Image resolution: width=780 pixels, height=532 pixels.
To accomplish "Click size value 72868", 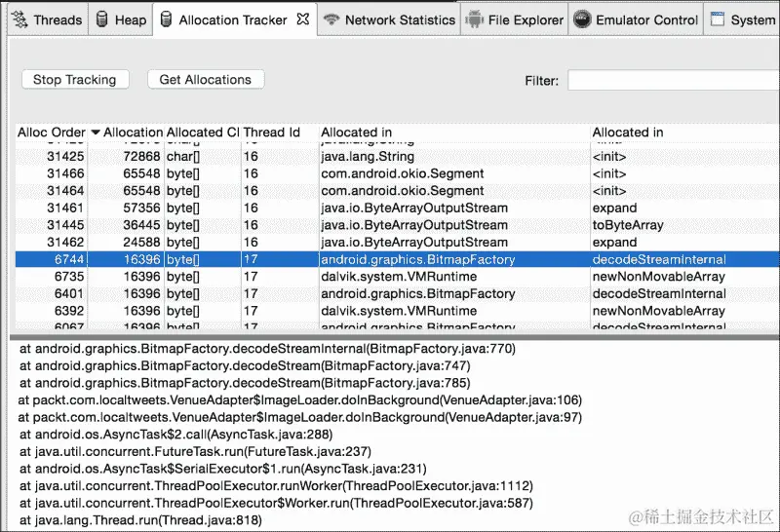I will coord(141,157).
